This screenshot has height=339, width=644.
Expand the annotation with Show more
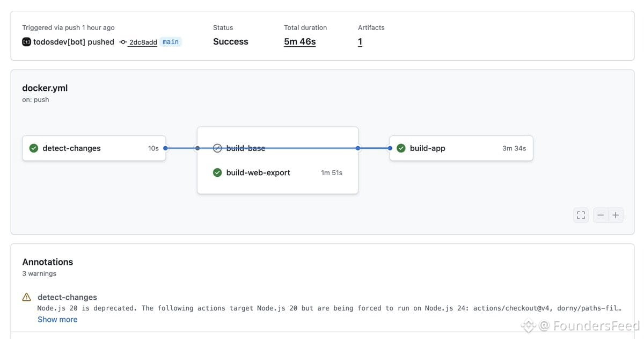pyautogui.click(x=57, y=319)
